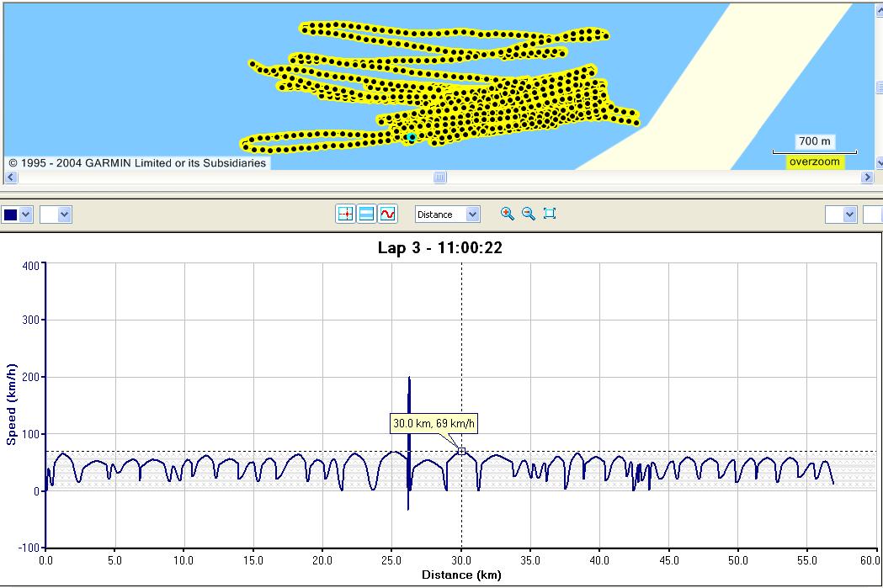Click the square data point marker at 30.0 km
The width and height of the screenshot is (883, 588).
click(461, 452)
